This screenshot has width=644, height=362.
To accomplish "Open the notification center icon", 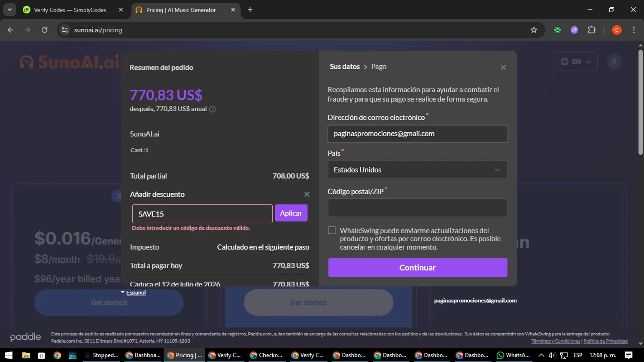I will (x=629, y=355).
